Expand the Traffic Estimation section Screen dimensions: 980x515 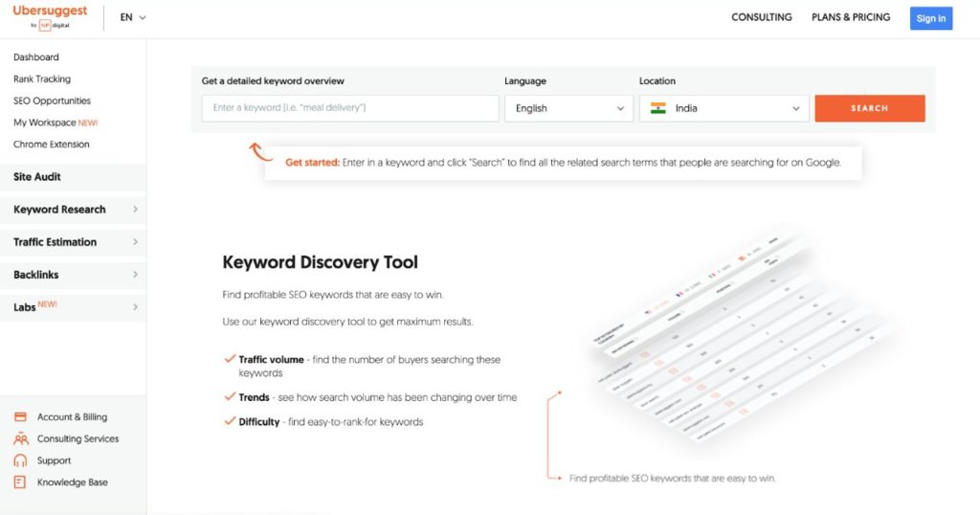click(73, 242)
